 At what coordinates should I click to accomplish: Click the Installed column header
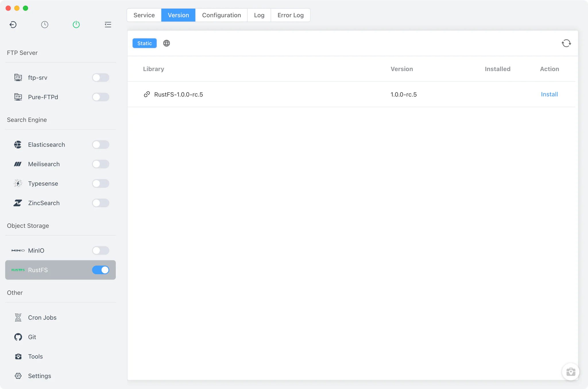(x=498, y=69)
